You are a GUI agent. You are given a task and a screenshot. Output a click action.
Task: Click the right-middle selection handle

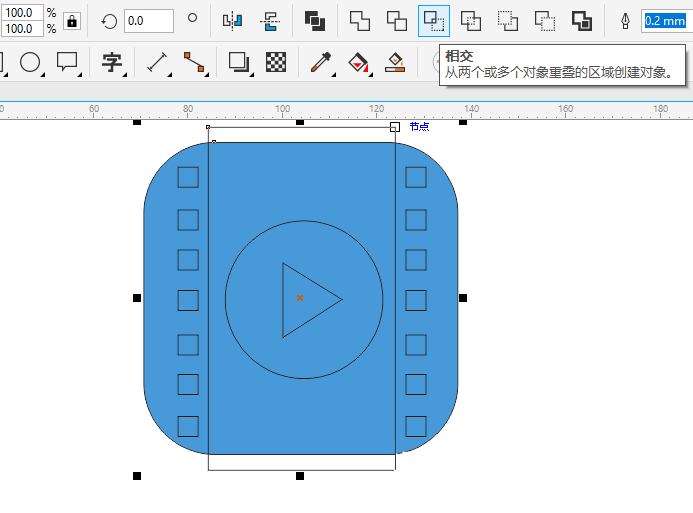pyautogui.click(x=463, y=298)
